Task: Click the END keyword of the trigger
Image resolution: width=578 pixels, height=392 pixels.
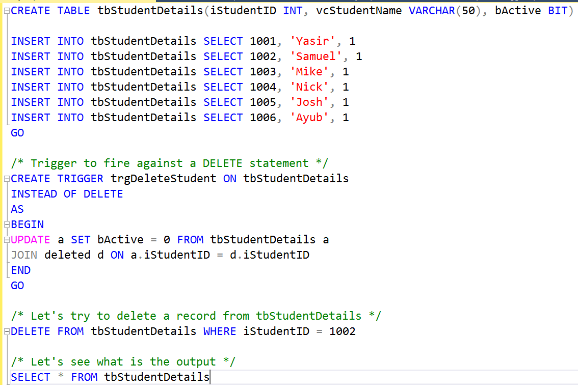Action: click(20, 270)
